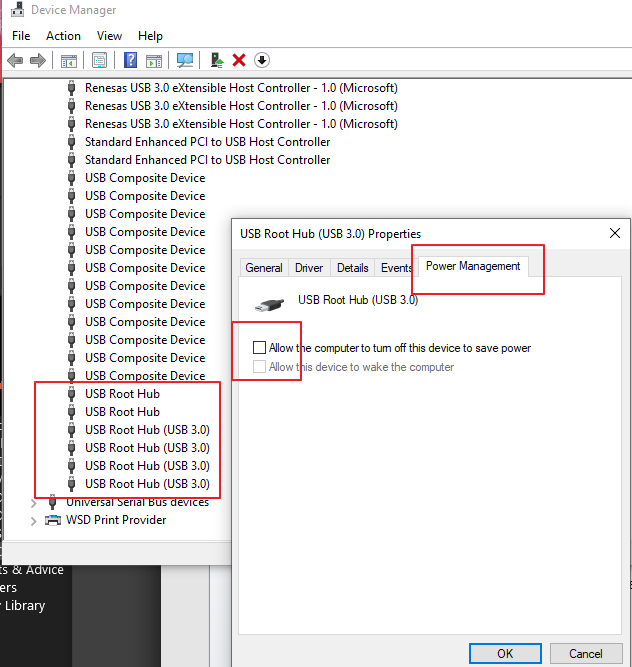Switch to the Driver tab
The height and width of the screenshot is (667, 632).
[309, 268]
